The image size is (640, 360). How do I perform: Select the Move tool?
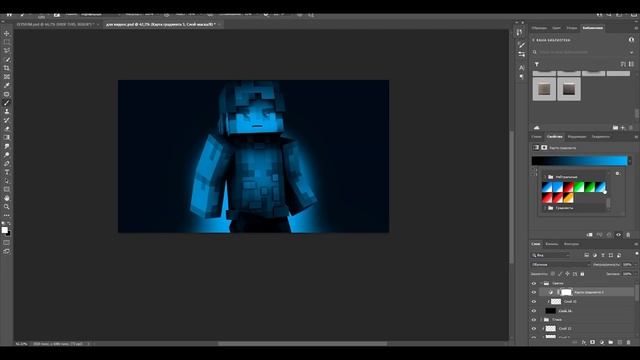(7, 33)
